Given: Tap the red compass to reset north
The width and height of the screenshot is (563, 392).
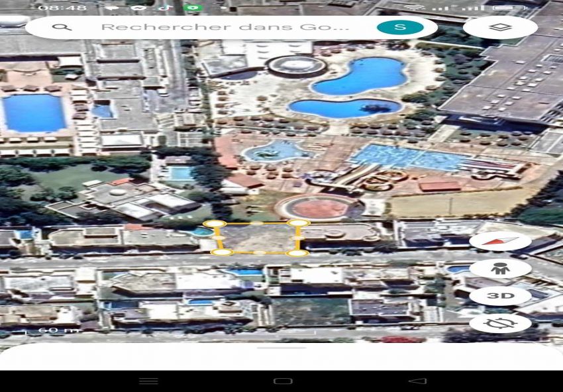Looking at the screenshot, I should pos(500,240).
